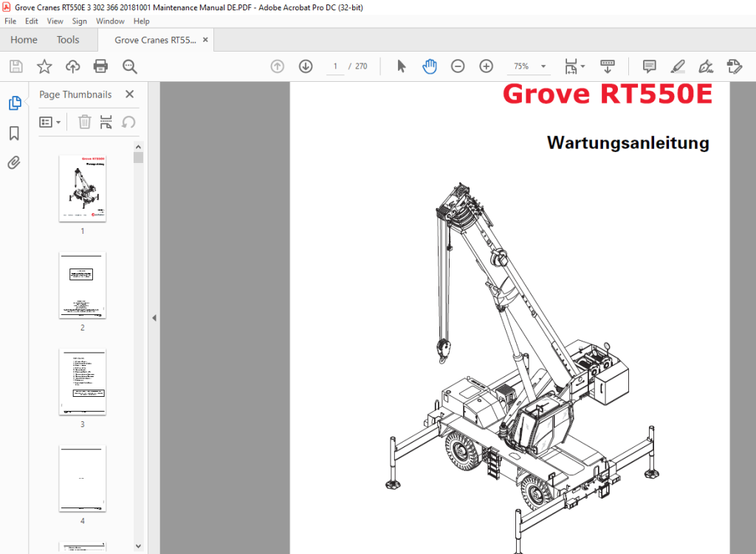Open the Sign menu
Image resolution: width=756 pixels, height=554 pixels.
[x=79, y=21]
